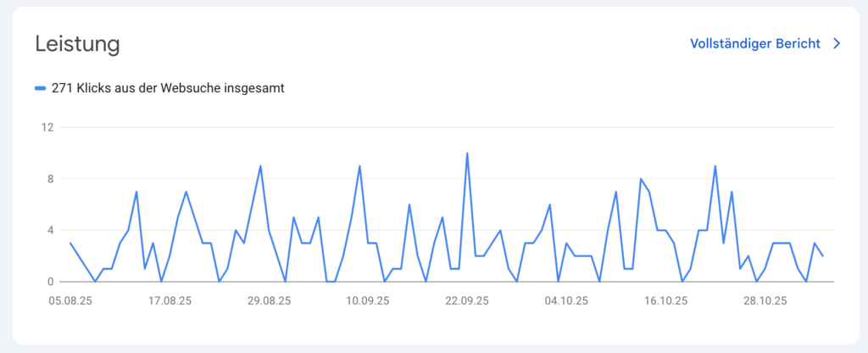
Task: Click the highest chart peak at 10 clicks
Action: (467, 154)
